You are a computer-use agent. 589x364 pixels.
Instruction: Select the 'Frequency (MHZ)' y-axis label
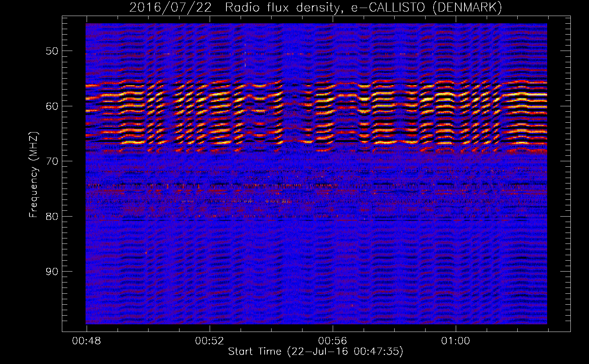[33, 174]
